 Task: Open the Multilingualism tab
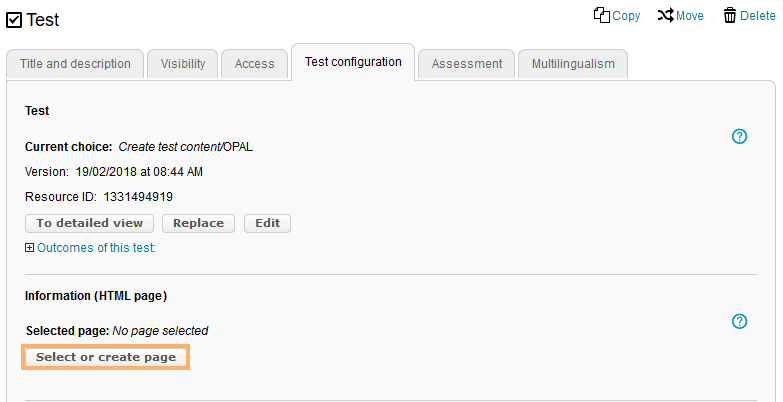tap(573, 63)
